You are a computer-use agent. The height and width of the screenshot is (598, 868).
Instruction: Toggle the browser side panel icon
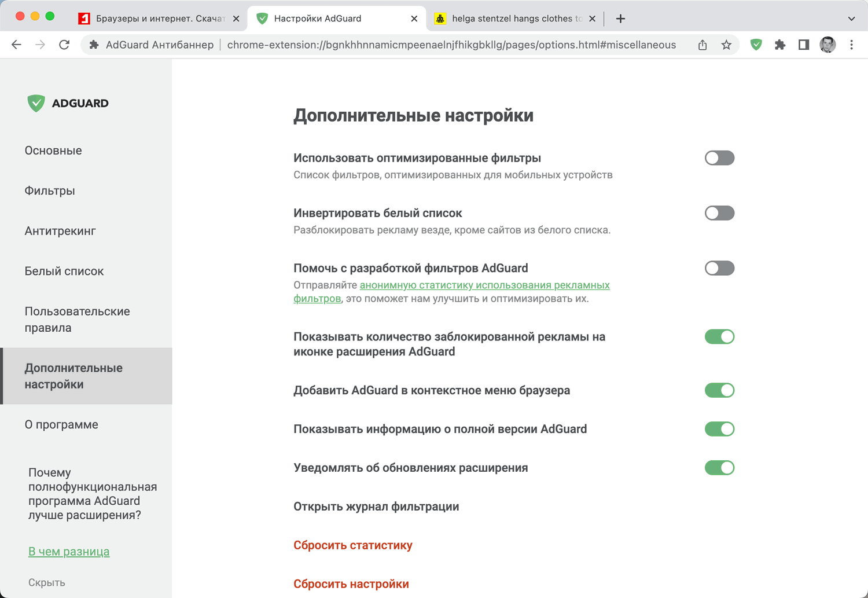(x=804, y=45)
